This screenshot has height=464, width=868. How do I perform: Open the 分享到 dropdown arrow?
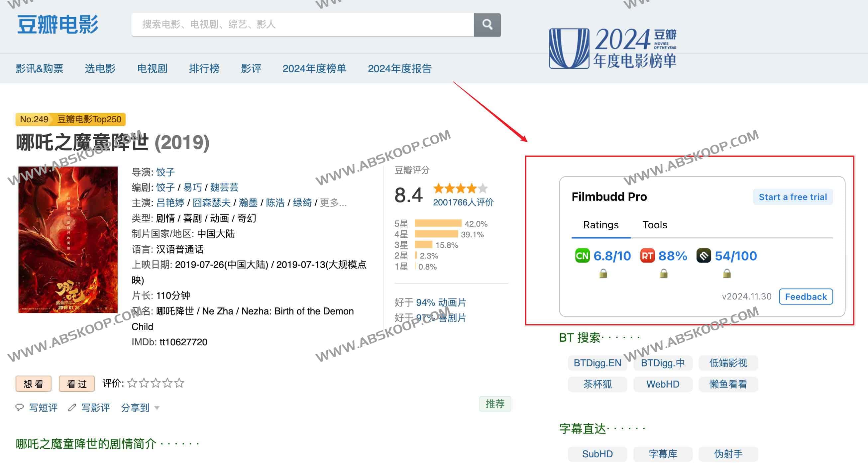click(157, 408)
